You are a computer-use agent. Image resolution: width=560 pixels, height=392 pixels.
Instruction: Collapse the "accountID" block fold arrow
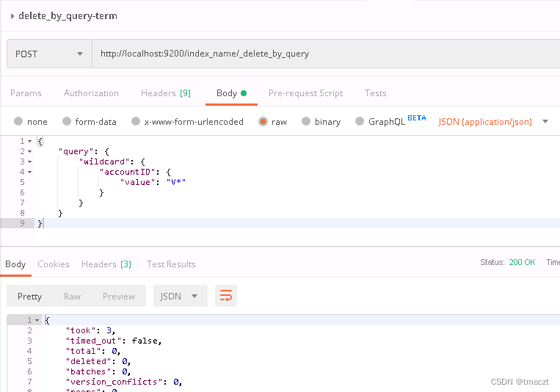click(29, 173)
